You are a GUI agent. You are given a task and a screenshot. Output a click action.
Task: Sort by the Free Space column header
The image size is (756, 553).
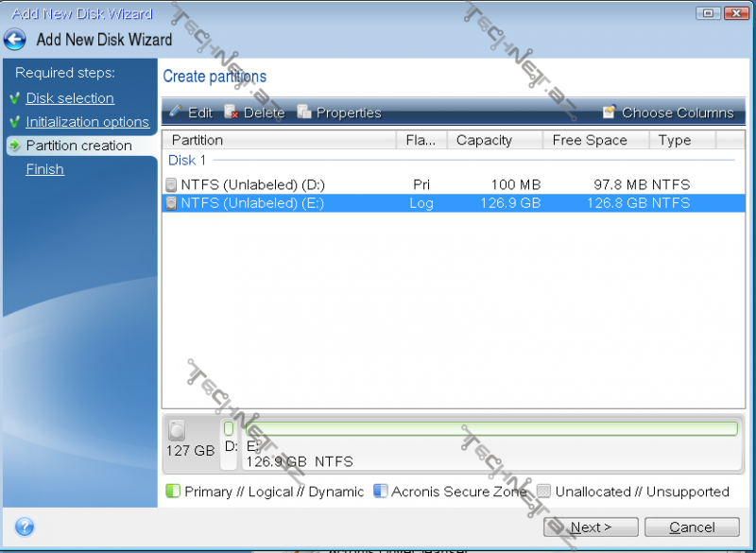(x=595, y=140)
